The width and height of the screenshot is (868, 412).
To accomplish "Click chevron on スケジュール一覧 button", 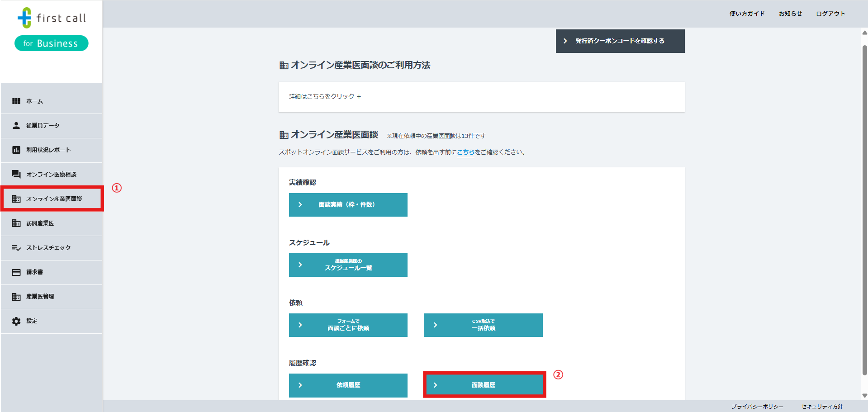I will point(300,265).
